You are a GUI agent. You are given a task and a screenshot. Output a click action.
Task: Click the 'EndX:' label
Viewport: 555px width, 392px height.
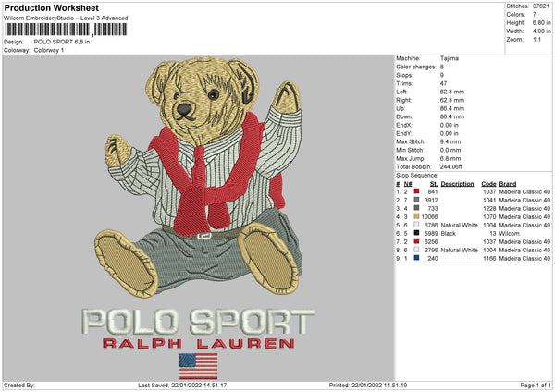point(404,125)
